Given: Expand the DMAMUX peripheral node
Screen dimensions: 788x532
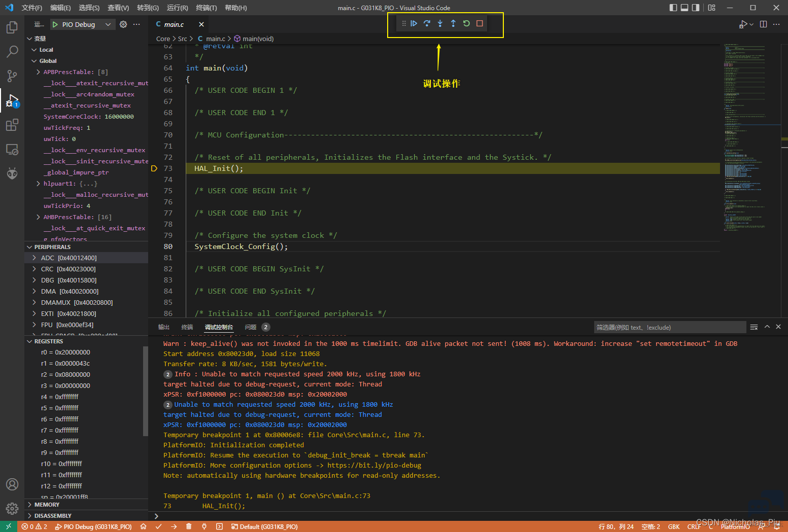Looking at the screenshot, I should point(34,303).
